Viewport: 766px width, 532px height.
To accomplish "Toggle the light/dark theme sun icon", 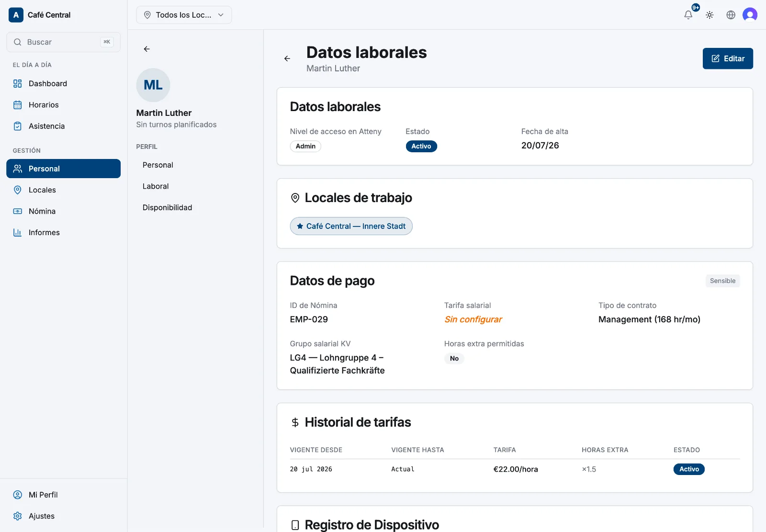I will tap(710, 15).
